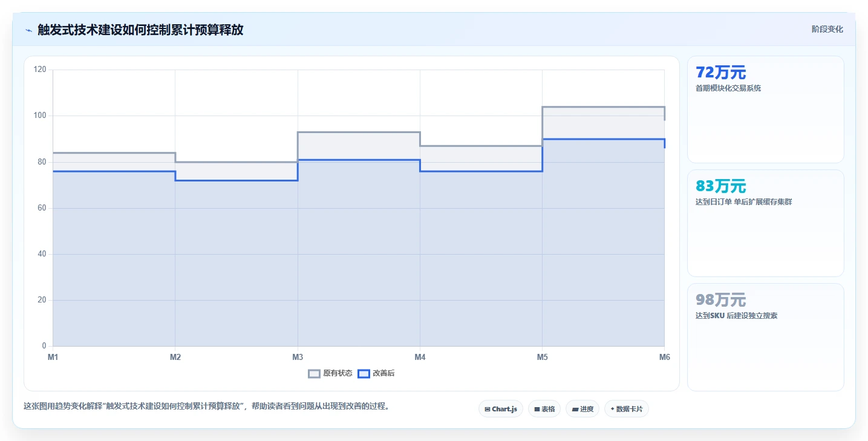The width and height of the screenshot is (868, 441).
Task: Click the M5 x-axis label
Action: click(543, 358)
